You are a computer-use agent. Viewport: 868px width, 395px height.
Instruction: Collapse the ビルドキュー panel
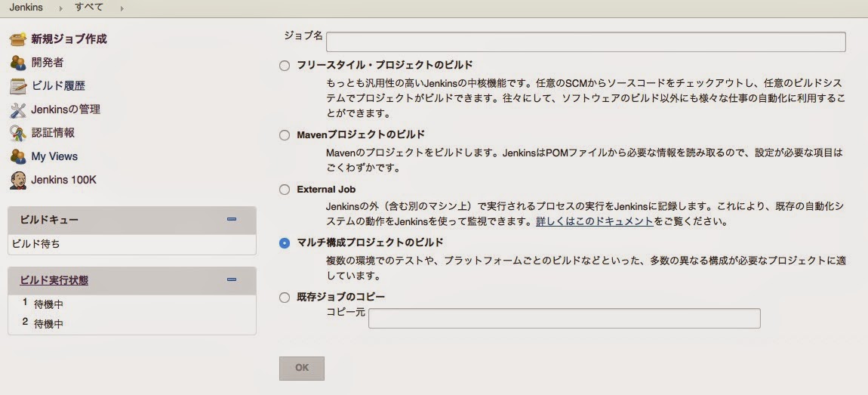pyautogui.click(x=232, y=219)
